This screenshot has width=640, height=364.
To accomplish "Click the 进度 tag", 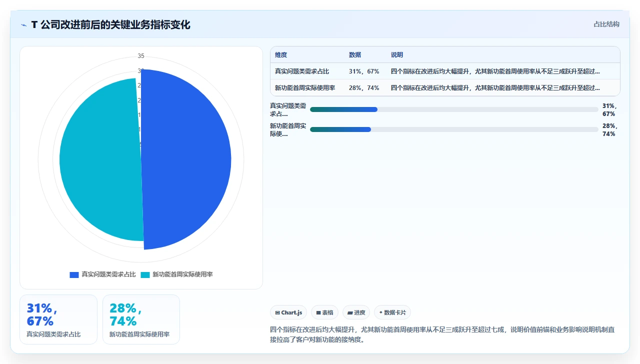I will point(356,312).
